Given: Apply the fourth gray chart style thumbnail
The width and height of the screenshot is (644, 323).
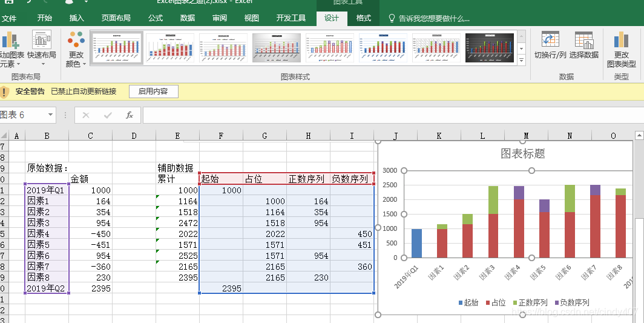Looking at the screenshot, I should coord(277,48).
